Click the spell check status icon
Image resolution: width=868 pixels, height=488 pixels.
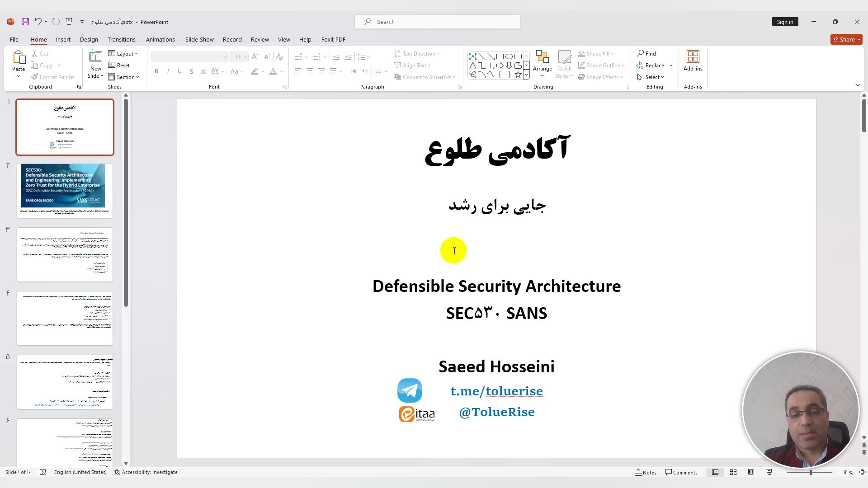click(x=43, y=472)
